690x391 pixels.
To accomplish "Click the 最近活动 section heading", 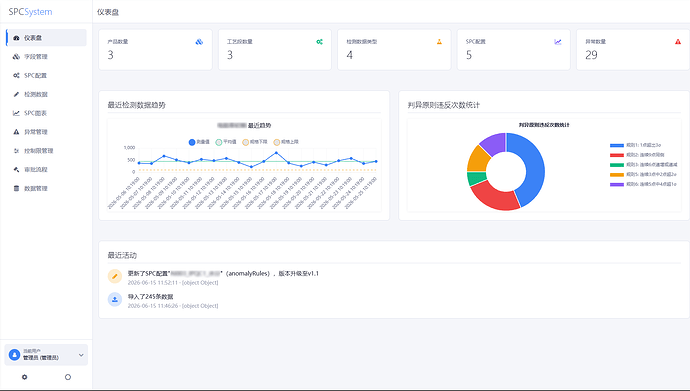I will pyautogui.click(x=122, y=256).
